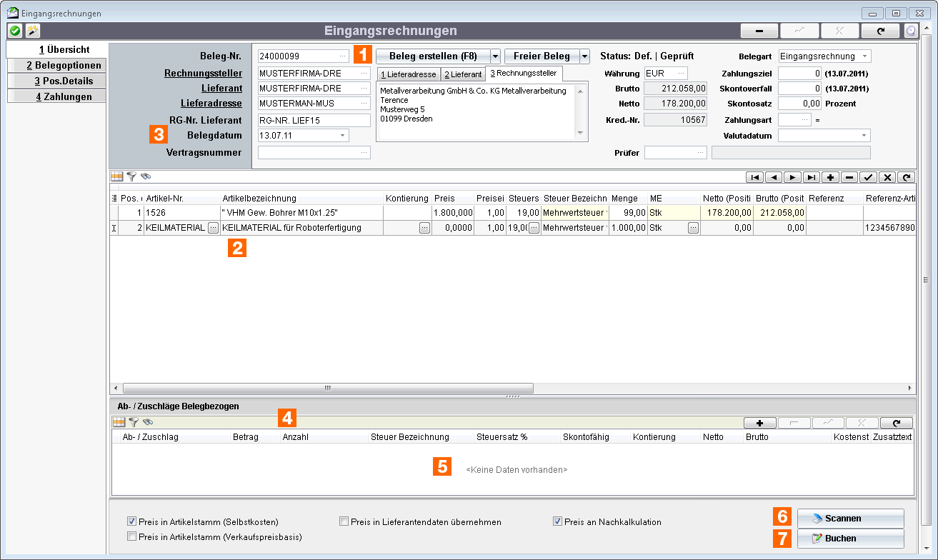Click right arrow of positions horizontal scrollbar
Viewport: 938px width, 560px height.
click(x=910, y=388)
